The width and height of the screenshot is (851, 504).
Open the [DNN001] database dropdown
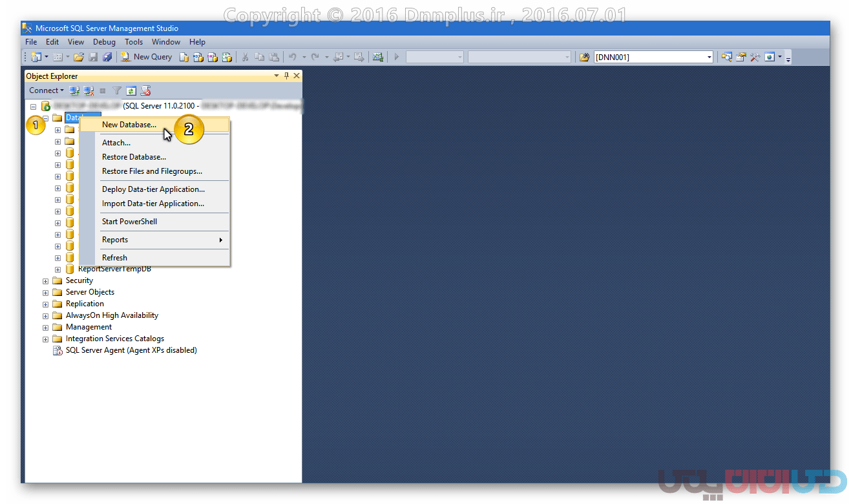[x=709, y=57]
